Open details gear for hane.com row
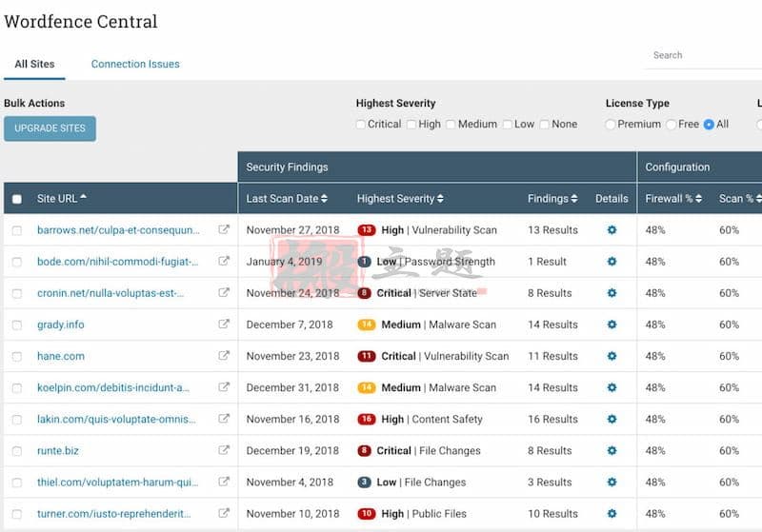The width and height of the screenshot is (762, 532). tap(612, 356)
